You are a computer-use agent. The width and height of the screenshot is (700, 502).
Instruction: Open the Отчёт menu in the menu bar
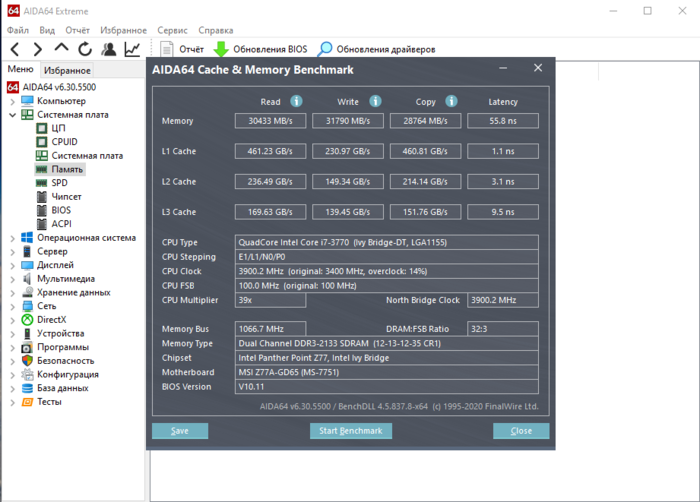(77, 30)
